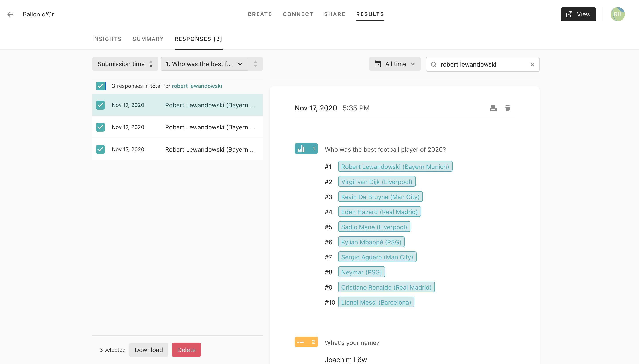Open the RH user avatar menu

tap(617, 14)
